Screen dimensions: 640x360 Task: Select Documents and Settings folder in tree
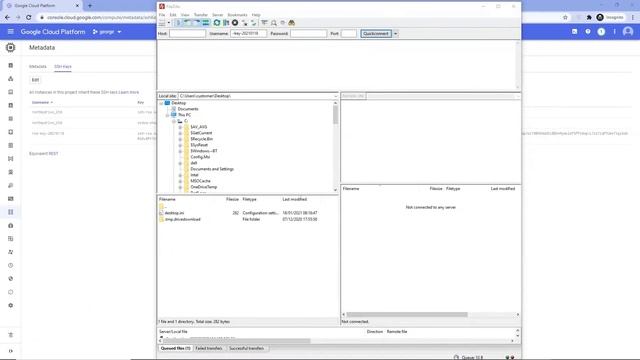[212, 169]
